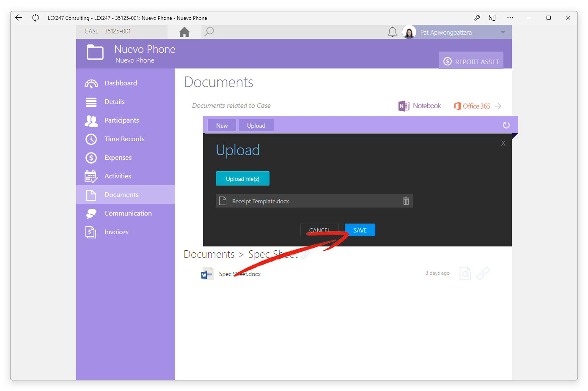Close the Upload dialog with X
Screen dimensions: 588x391
(503, 143)
